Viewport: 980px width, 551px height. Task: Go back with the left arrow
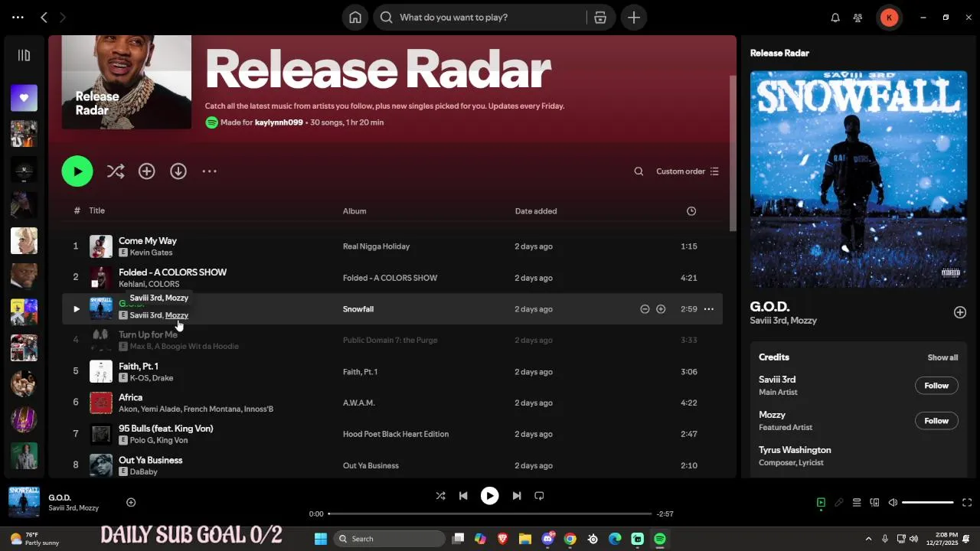click(44, 17)
